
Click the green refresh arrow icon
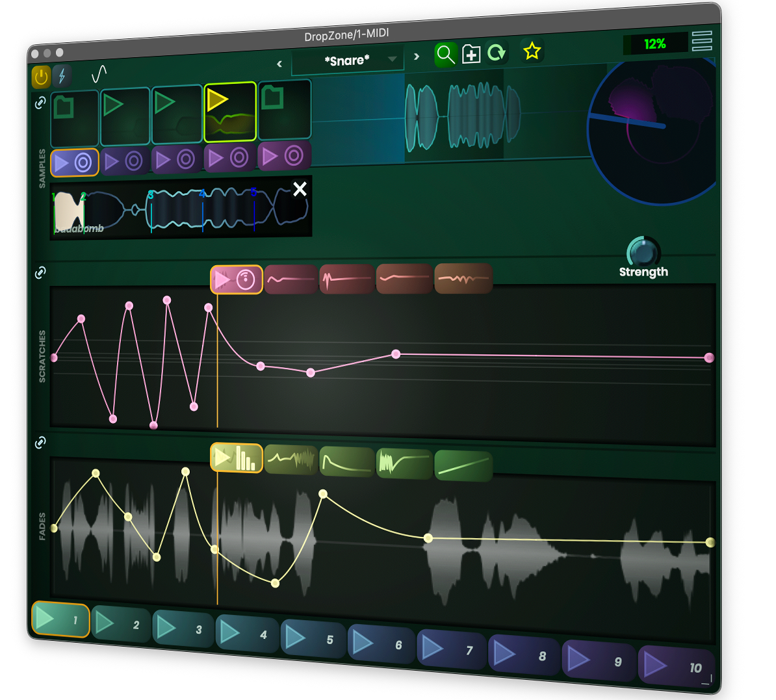pos(497,53)
